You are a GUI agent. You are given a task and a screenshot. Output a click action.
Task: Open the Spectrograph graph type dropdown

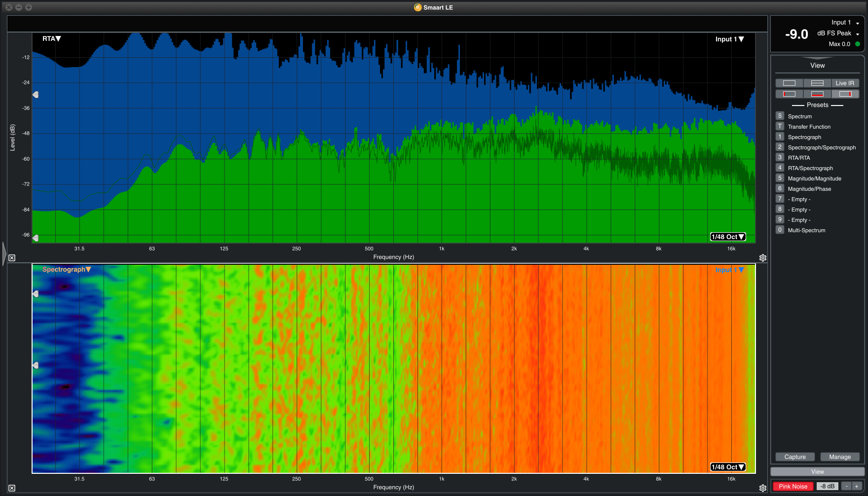[67, 269]
